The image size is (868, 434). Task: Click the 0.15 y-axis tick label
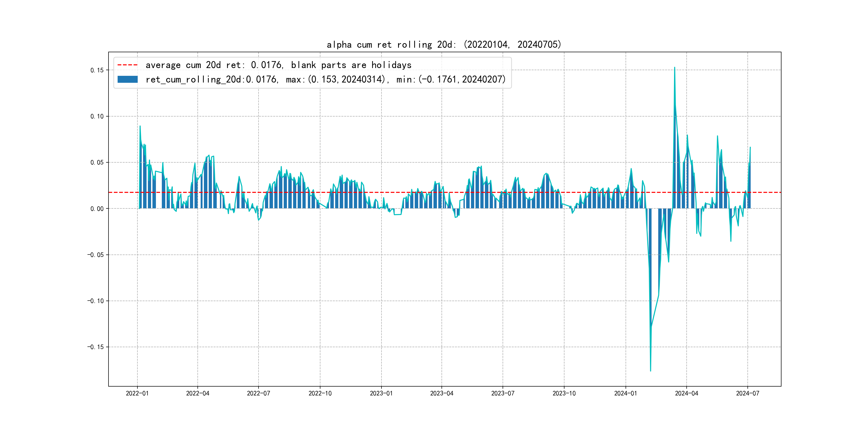(97, 70)
